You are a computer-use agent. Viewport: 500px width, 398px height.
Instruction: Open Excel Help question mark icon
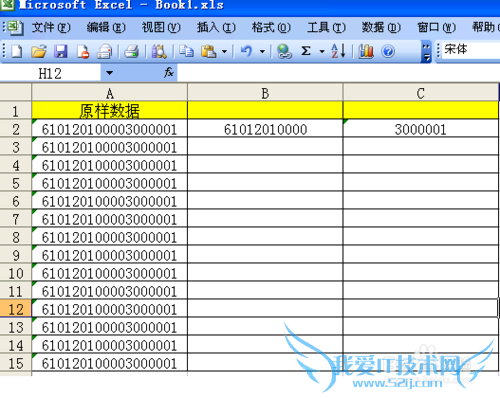click(388, 52)
